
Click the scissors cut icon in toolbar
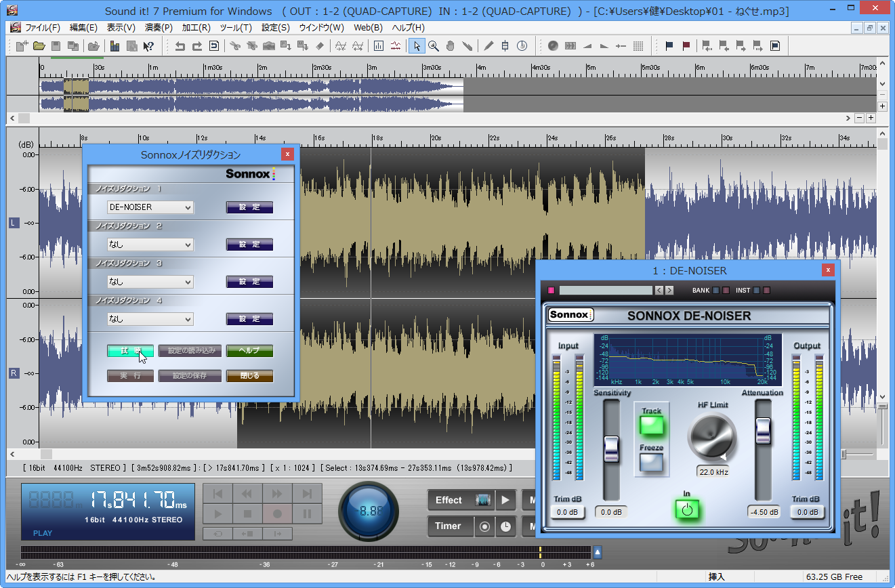[235, 46]
